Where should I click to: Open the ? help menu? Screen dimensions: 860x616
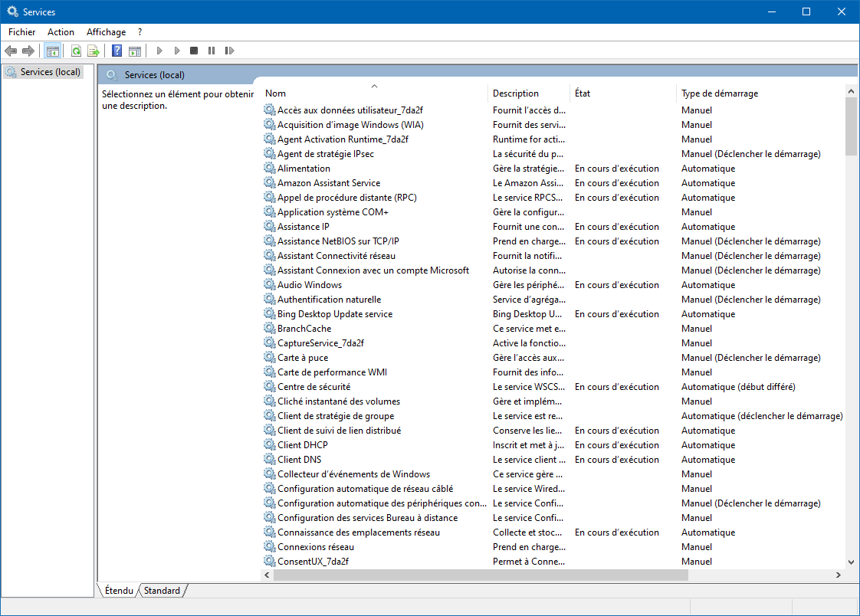point(140,31)
